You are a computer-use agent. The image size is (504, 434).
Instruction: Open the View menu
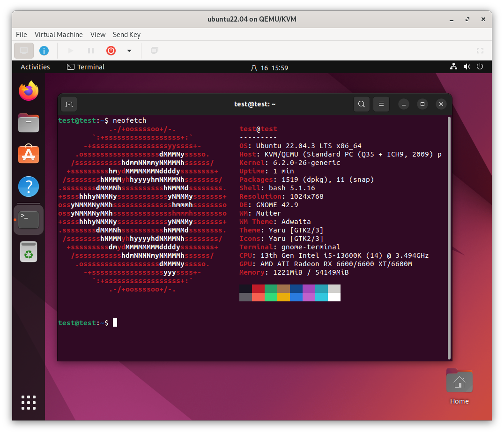pos(98,34)
